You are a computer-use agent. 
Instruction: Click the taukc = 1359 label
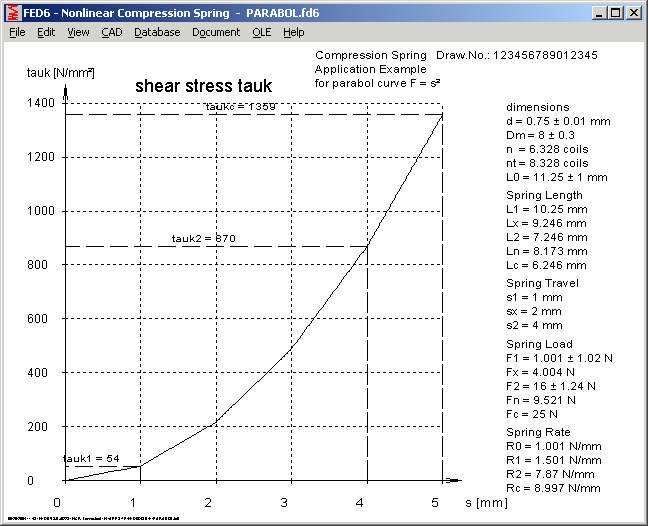pos(241,106)
